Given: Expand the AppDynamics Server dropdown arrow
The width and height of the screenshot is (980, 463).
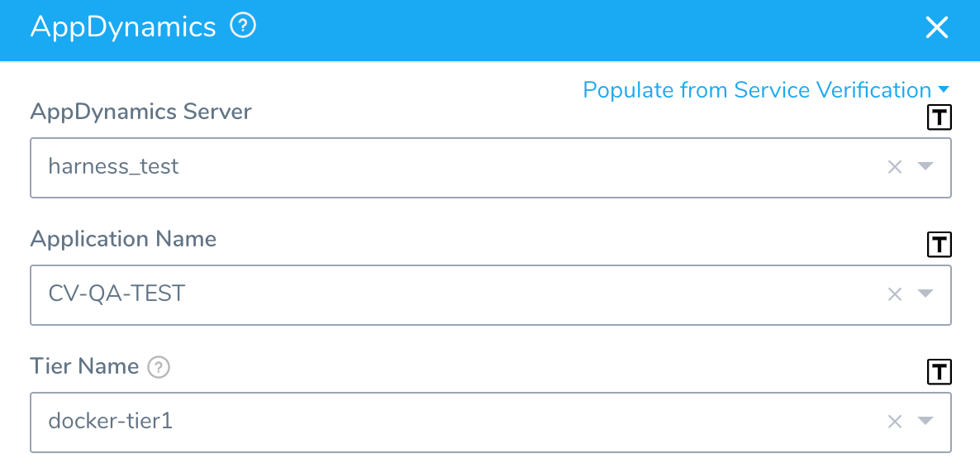Looking at the screenshot, I should pos(925,166).
